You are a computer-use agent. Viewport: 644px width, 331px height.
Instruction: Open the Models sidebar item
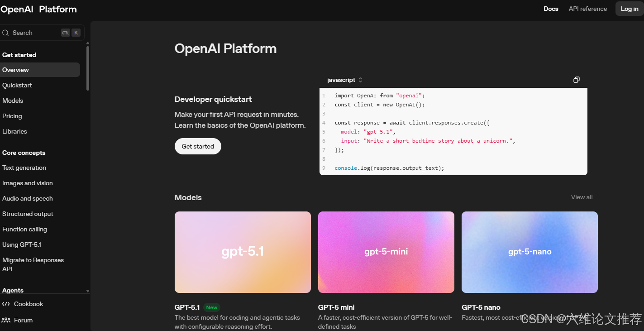[x=13, y=101]
